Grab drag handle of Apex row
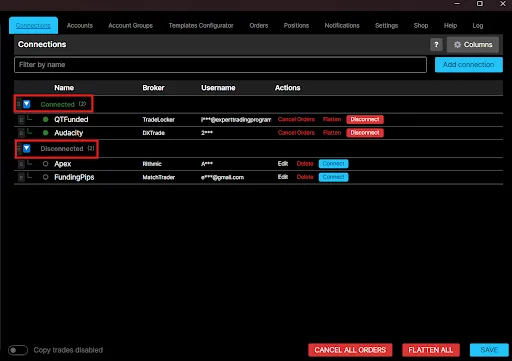This screenshot has width=512, height=361. coord(21,164)
